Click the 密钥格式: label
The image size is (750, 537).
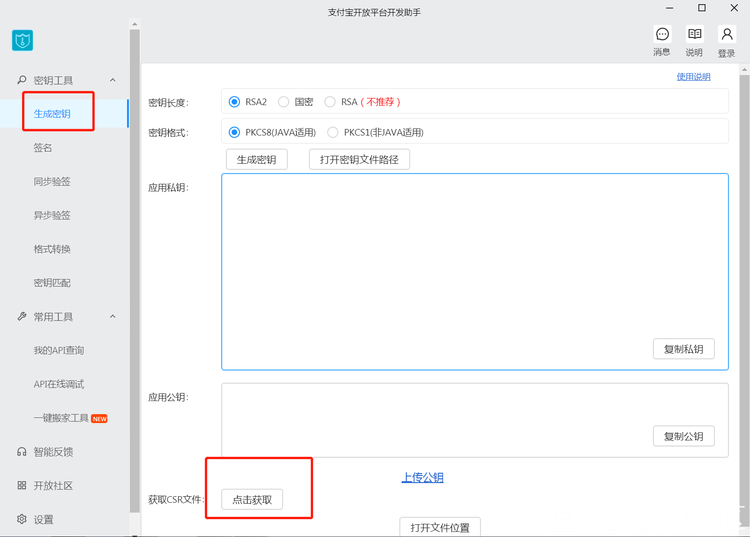(x=169, y=132)
